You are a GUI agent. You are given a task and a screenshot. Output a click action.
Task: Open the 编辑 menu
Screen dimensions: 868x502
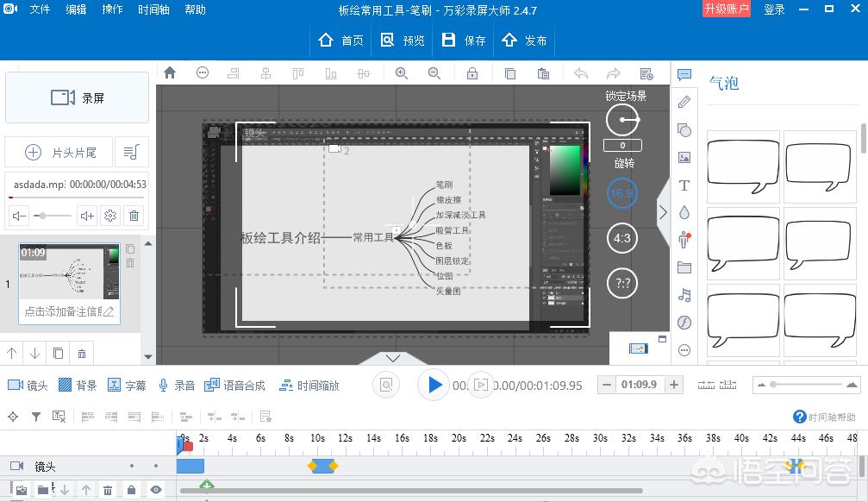[x=76, y=9]
